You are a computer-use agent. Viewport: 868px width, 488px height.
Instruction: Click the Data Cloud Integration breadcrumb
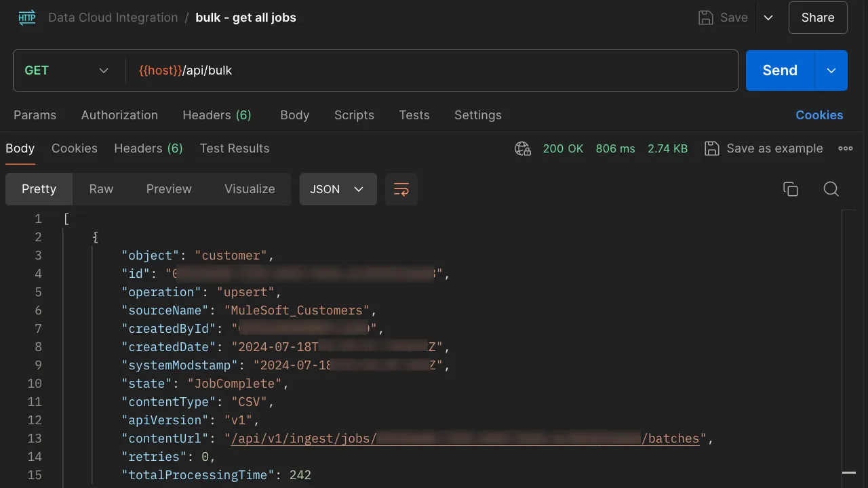tap(113, 18)
